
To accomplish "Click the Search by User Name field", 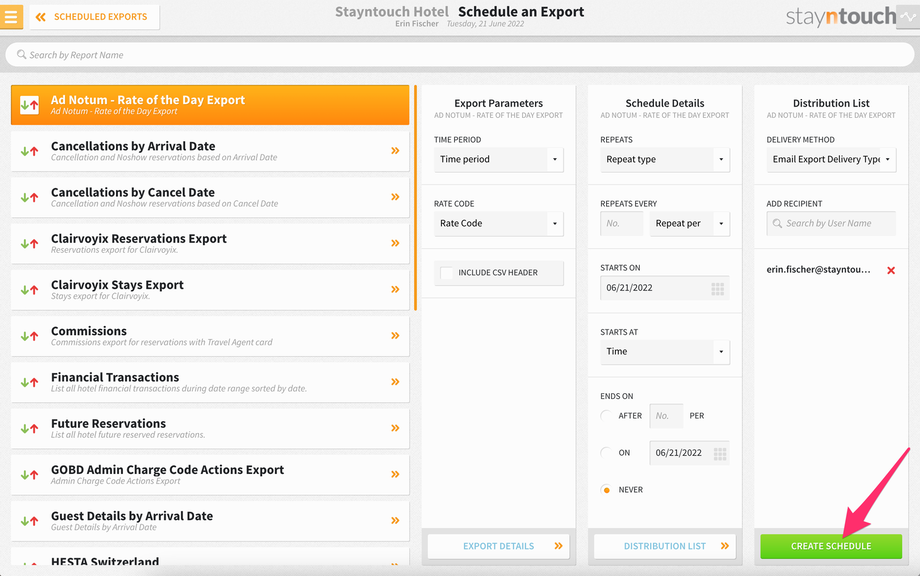I will click(831, 223).
